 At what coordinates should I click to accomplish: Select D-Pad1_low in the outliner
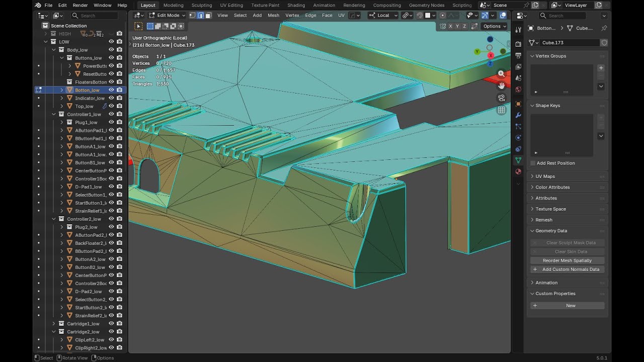click(x=88, y=187)
